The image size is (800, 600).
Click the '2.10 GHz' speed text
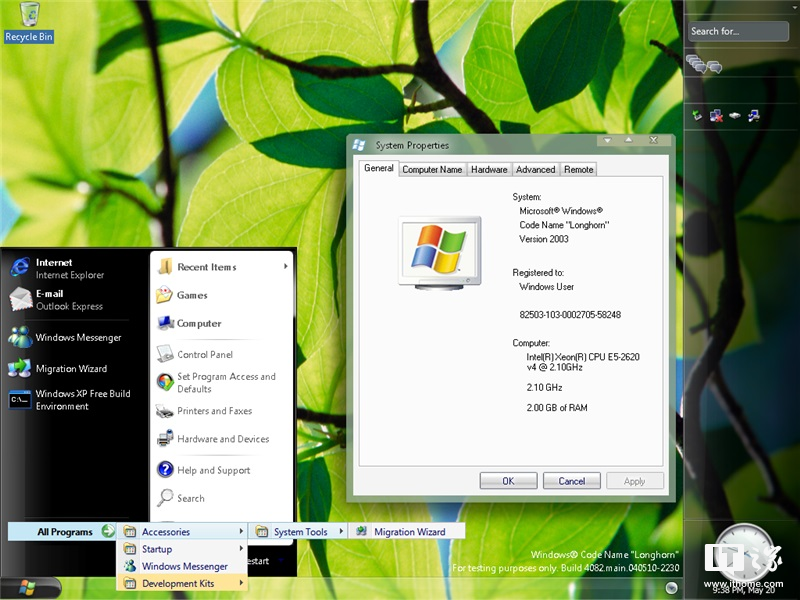pyautogui.click(x=544, y=387)
